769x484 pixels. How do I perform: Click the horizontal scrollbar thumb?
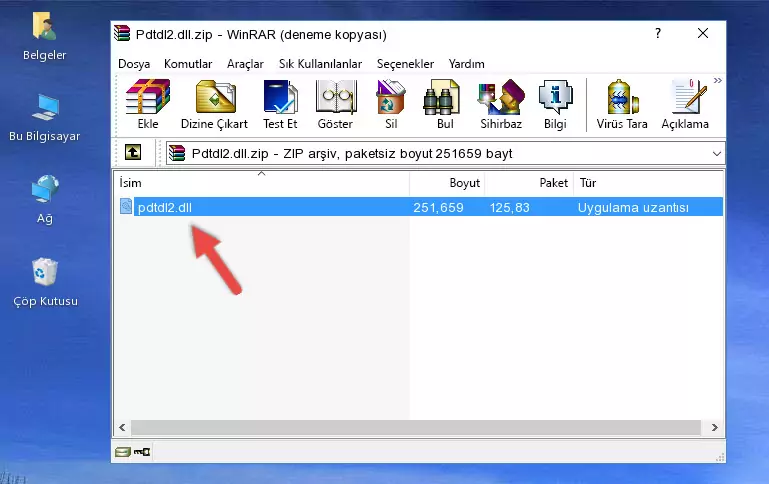click(416, 427)
